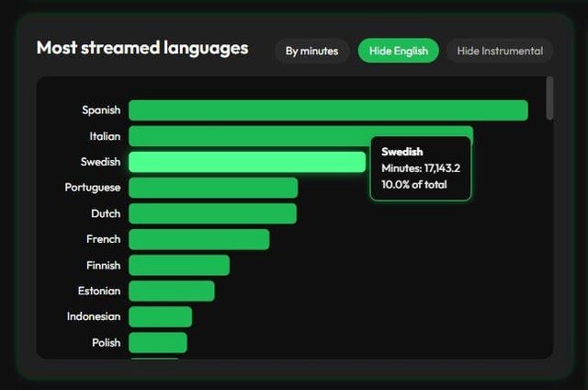Click the Spanish axis label
Screen dimensions: 588x390
[101, 110]
